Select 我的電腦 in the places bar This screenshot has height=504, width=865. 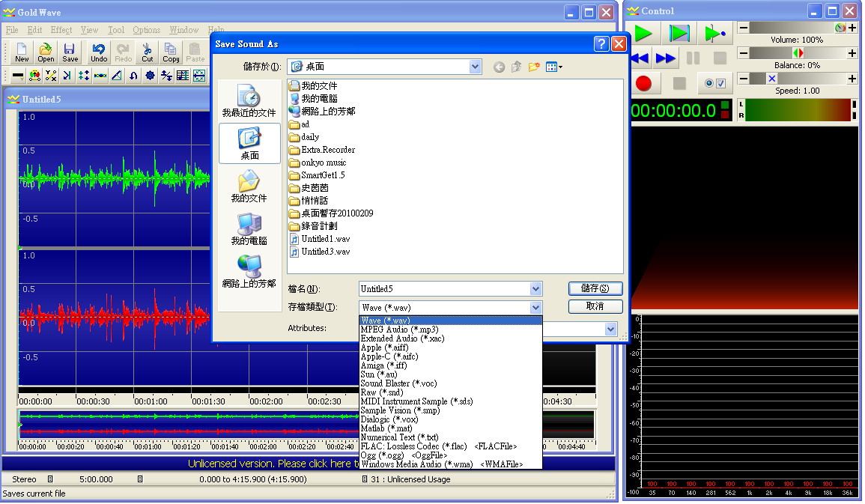tap(249, 229)
